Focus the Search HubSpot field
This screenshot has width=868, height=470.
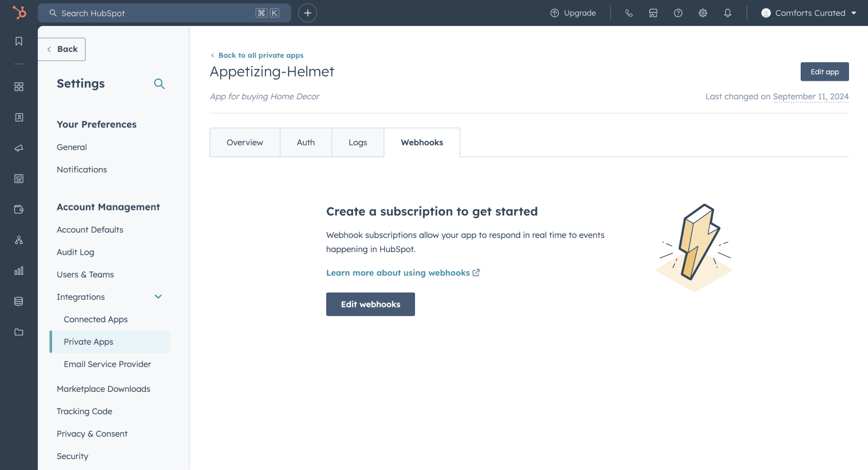pyautogui.click(x=164, y=13)
